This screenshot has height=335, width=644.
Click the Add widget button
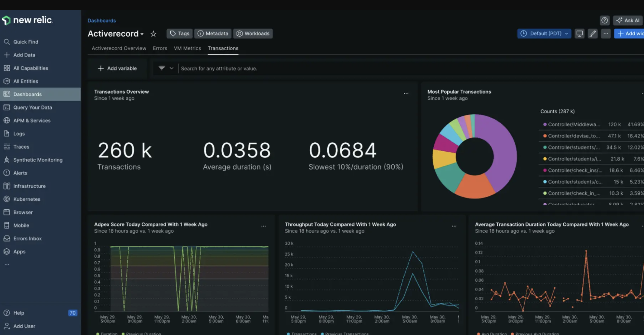pos(629,34)
